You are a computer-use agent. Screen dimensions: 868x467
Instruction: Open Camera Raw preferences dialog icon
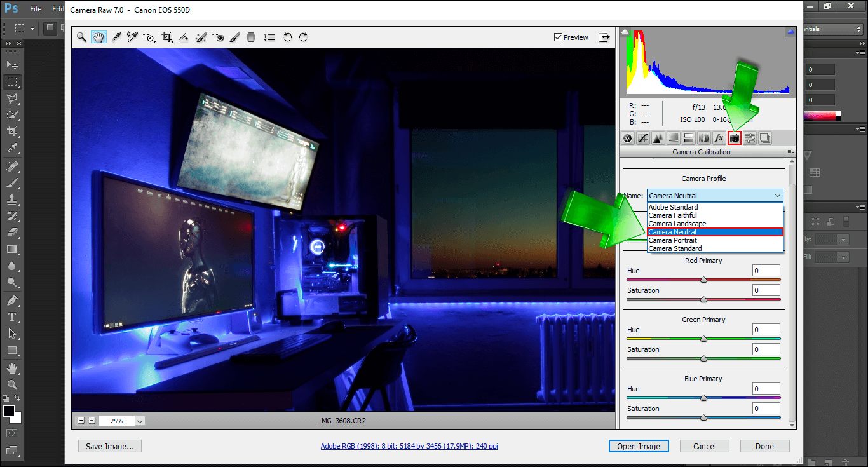click(269, 37)
